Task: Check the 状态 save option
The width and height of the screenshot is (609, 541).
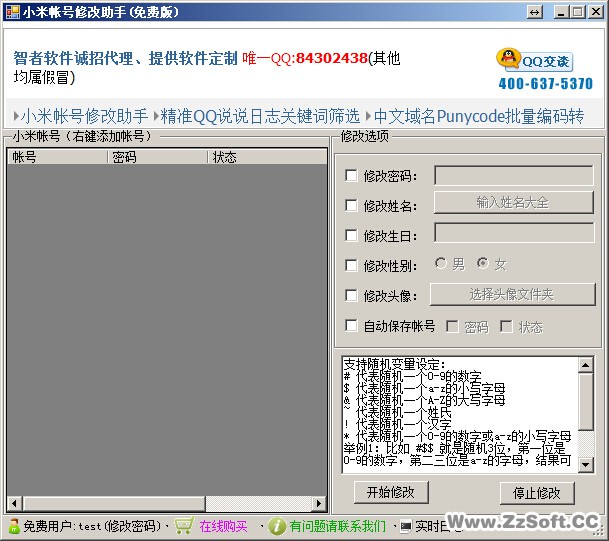Action: click(506, 327)
